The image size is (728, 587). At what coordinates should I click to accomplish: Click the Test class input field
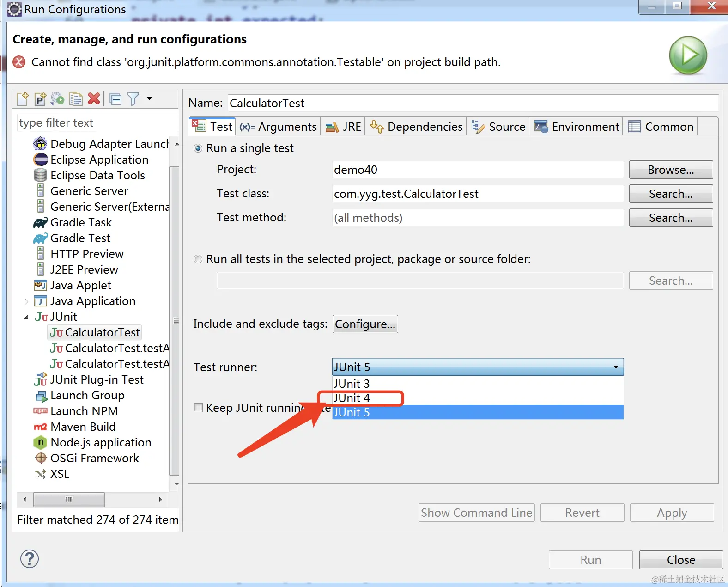[x=478, y=194]
